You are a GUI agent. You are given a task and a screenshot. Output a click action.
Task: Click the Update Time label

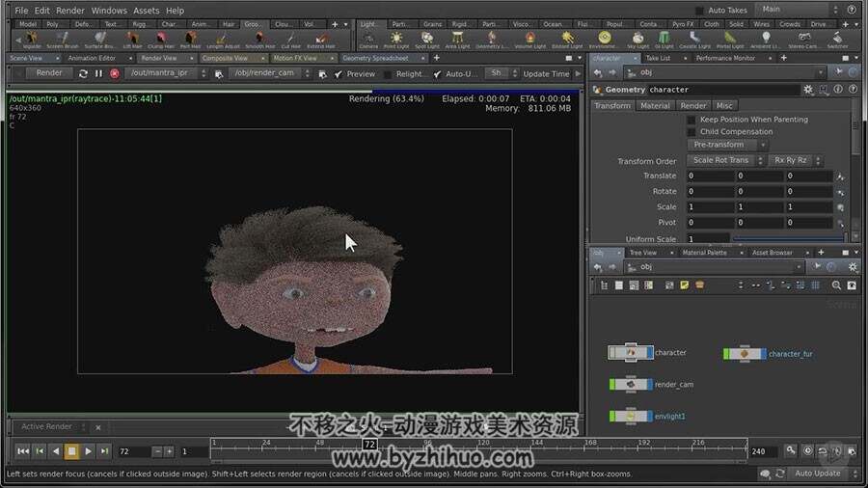546,74
